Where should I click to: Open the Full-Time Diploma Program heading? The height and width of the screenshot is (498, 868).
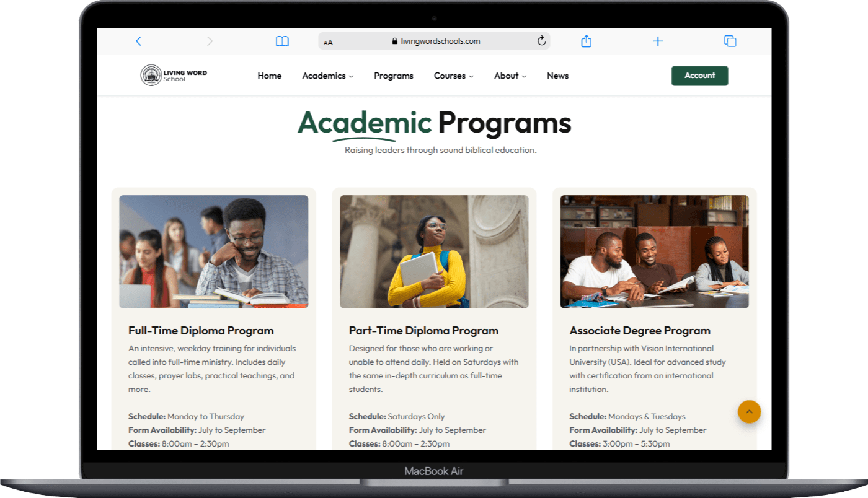tap(201, 331)
